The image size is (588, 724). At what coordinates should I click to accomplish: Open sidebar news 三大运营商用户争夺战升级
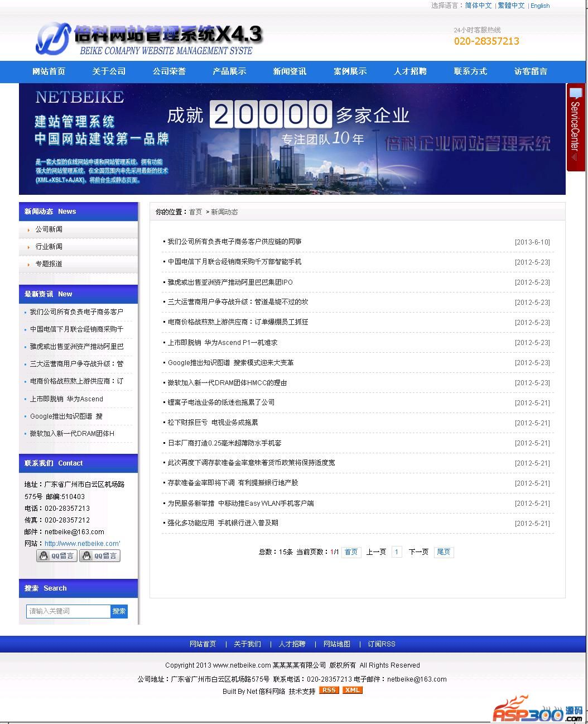click(x=76, y=364)
